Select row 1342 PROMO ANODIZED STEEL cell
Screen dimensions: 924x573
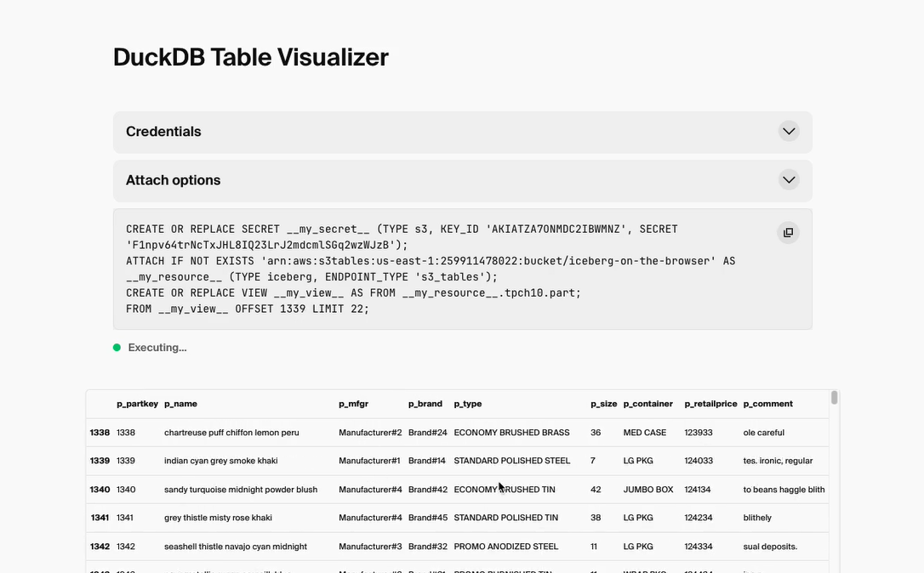(506, 547)
